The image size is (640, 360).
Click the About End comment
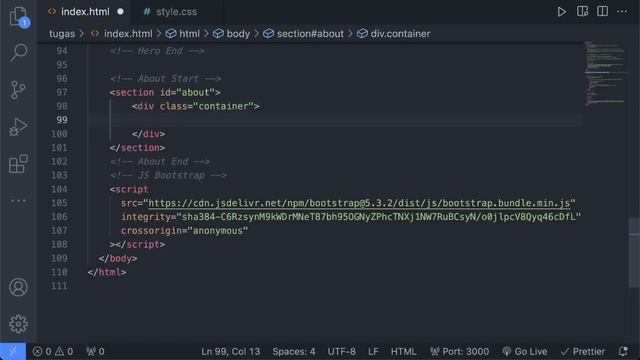(160, 162)
